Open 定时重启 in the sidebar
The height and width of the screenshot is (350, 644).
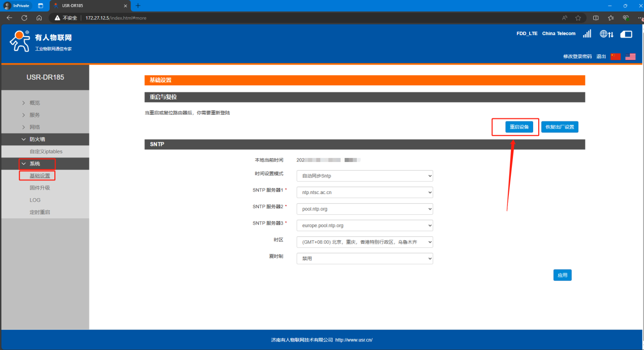point(40,212)
